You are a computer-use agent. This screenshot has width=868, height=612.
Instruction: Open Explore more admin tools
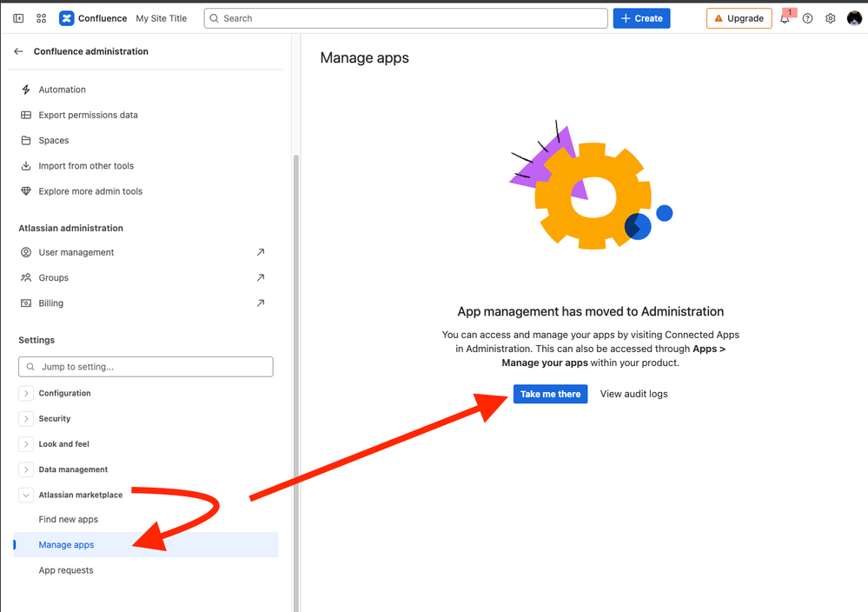[90, 191]
